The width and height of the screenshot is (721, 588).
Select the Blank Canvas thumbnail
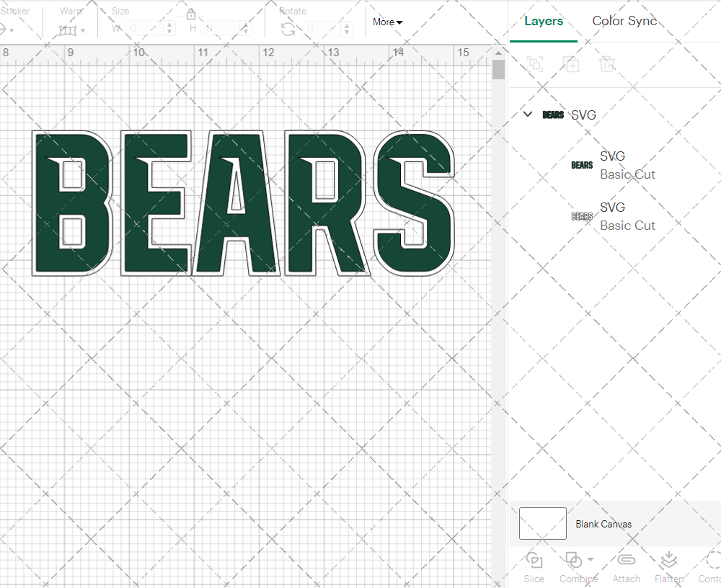coord(543,523)
